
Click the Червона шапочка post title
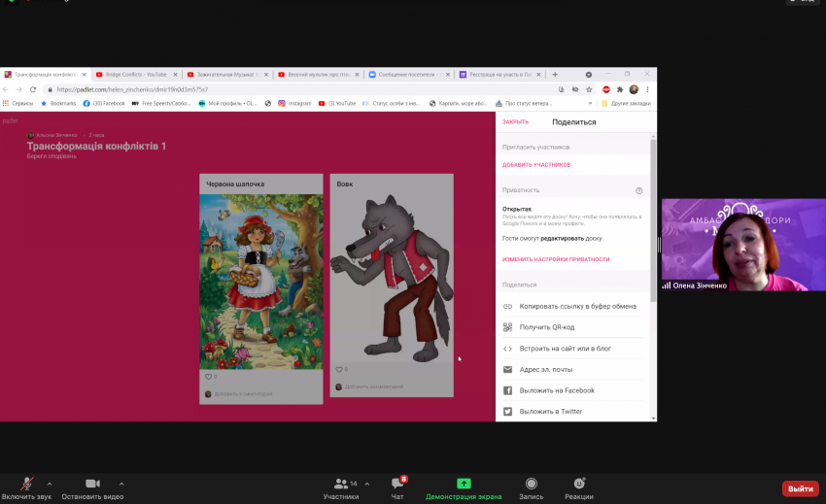click(x=235, y=184)
